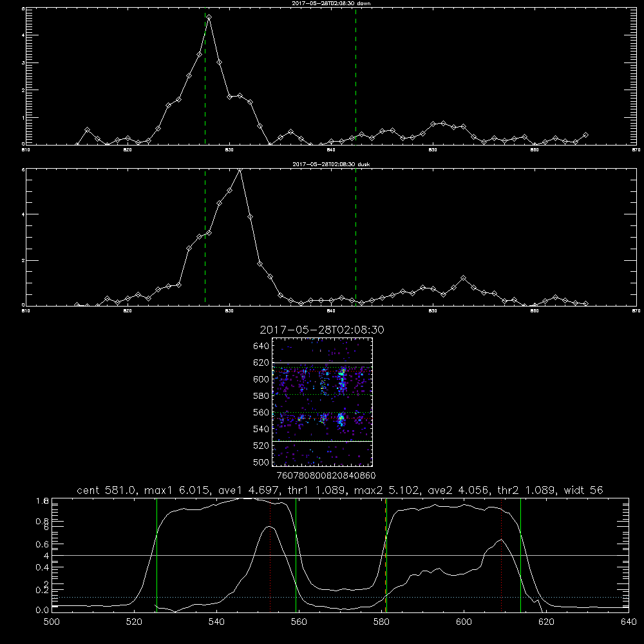
Task: Click the spectral image y-axis label 640
Action: pyautogui.click(x=261, y=346)
